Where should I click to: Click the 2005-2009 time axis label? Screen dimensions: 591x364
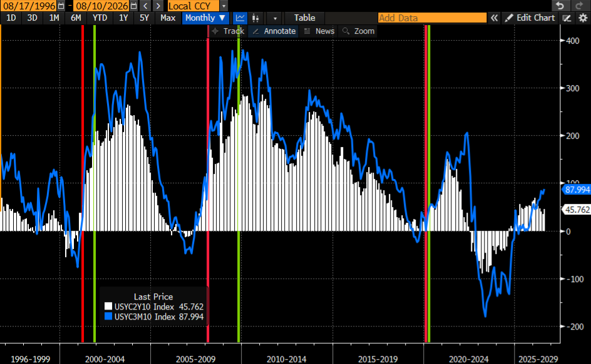pos(195,359)
